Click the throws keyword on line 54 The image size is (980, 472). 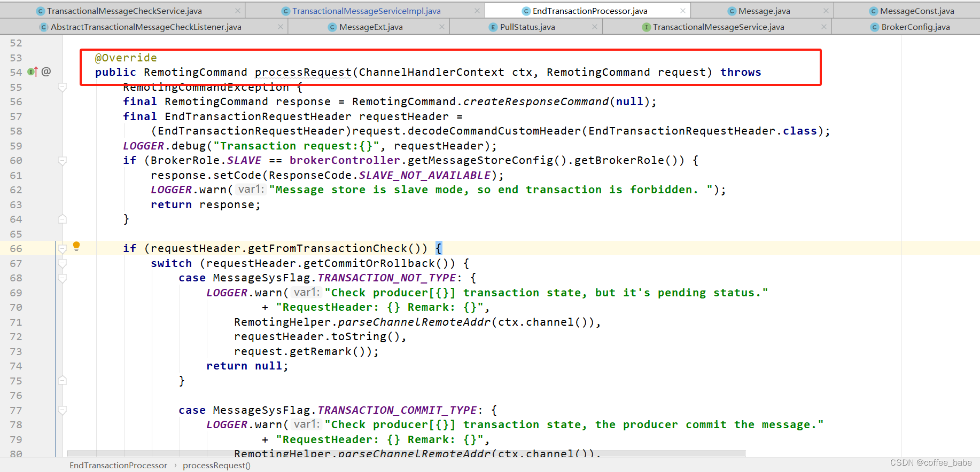(741, 72)
